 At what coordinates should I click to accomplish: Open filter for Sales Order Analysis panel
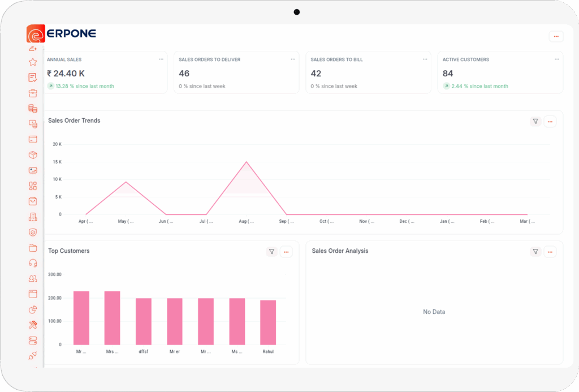tap(535, 252)
